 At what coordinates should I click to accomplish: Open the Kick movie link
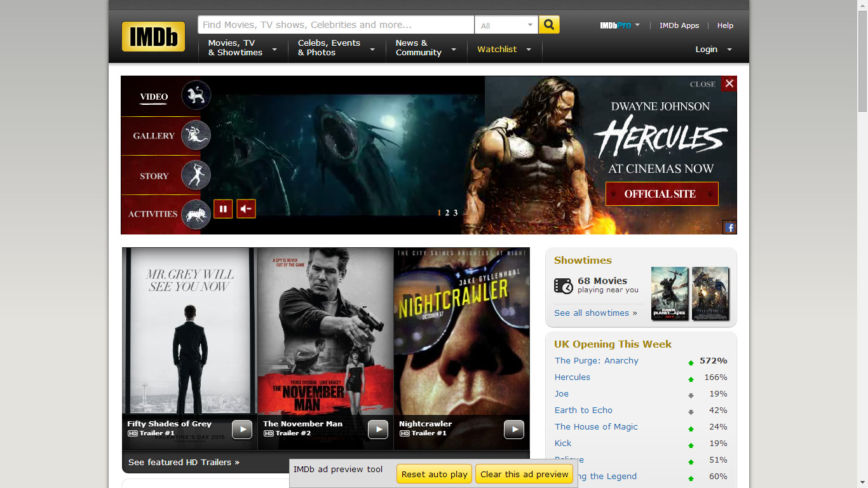click(563, 443)
